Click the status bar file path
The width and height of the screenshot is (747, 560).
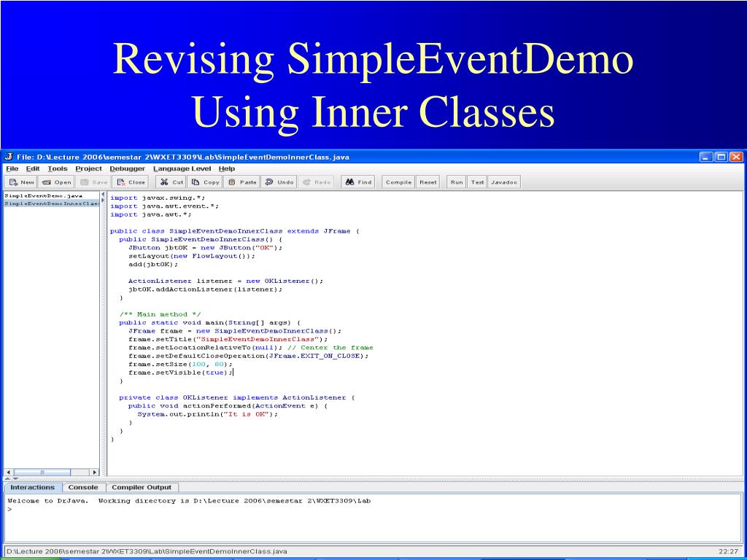147,551
